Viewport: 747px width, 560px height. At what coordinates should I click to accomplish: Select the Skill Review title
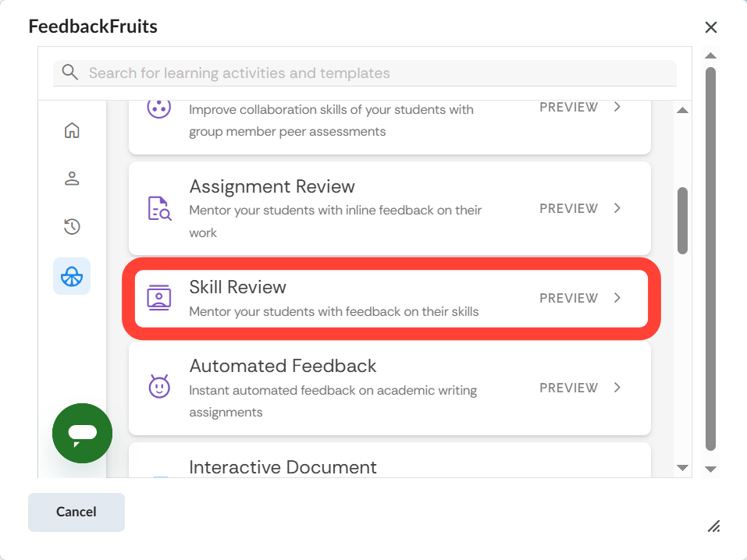point(238,287)
